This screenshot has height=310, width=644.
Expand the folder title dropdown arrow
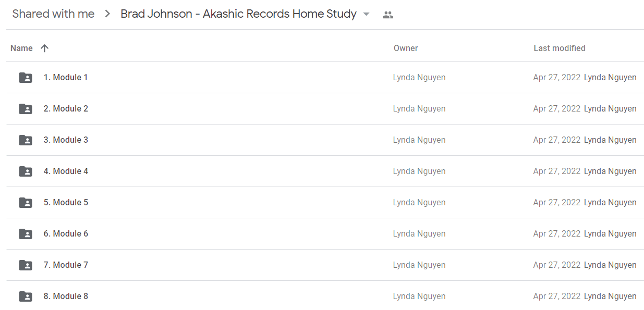coord(366,14)
